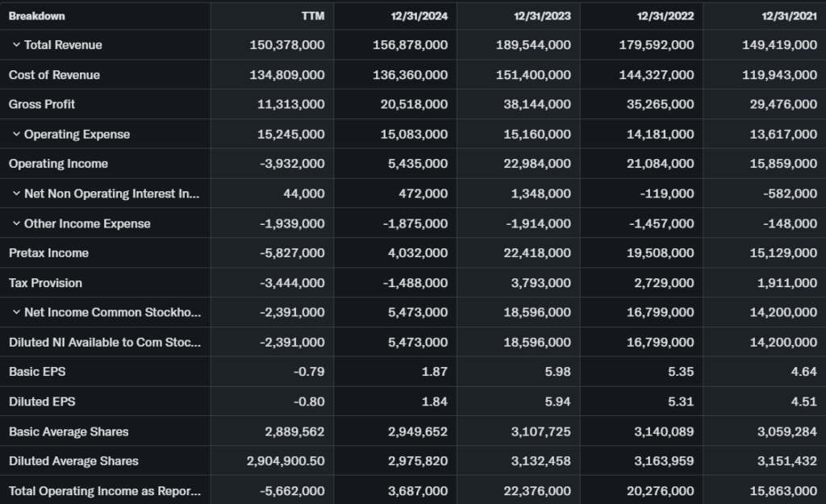Click the Cost of Revenue row label
Viewport: 826px width, 504px height.
point(54,75)
